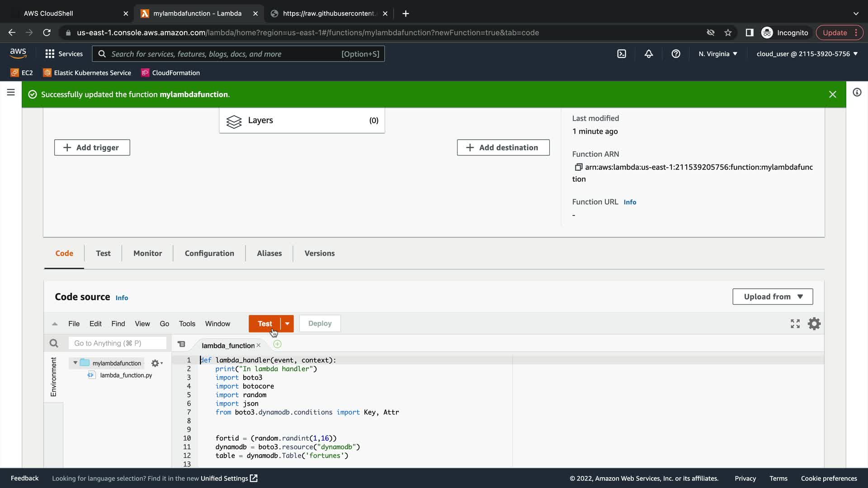Copy the Function ARN with copy icon
Viewport: 868px width, 488px height.
pos(578,167)
